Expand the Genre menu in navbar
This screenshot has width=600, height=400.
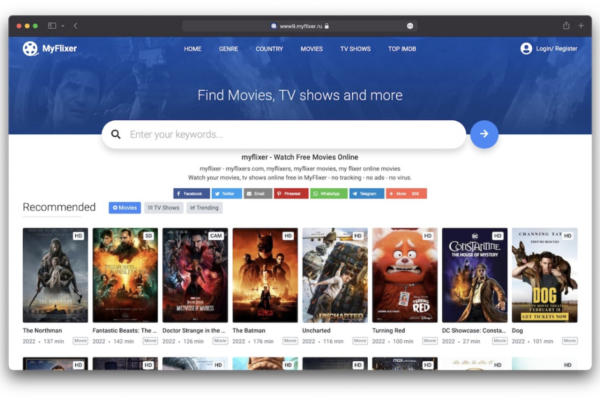tap(228, 48)
